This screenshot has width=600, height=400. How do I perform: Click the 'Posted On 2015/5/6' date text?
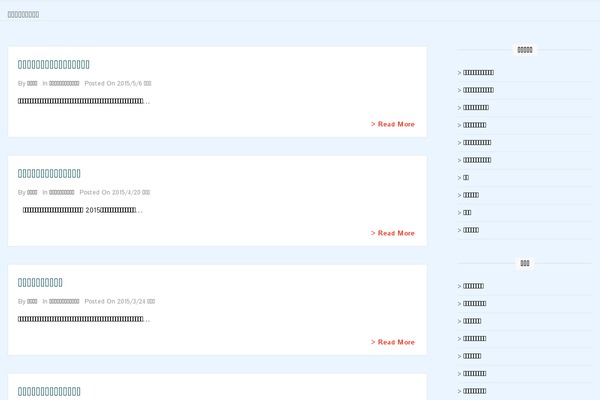[x=118, y=83]
